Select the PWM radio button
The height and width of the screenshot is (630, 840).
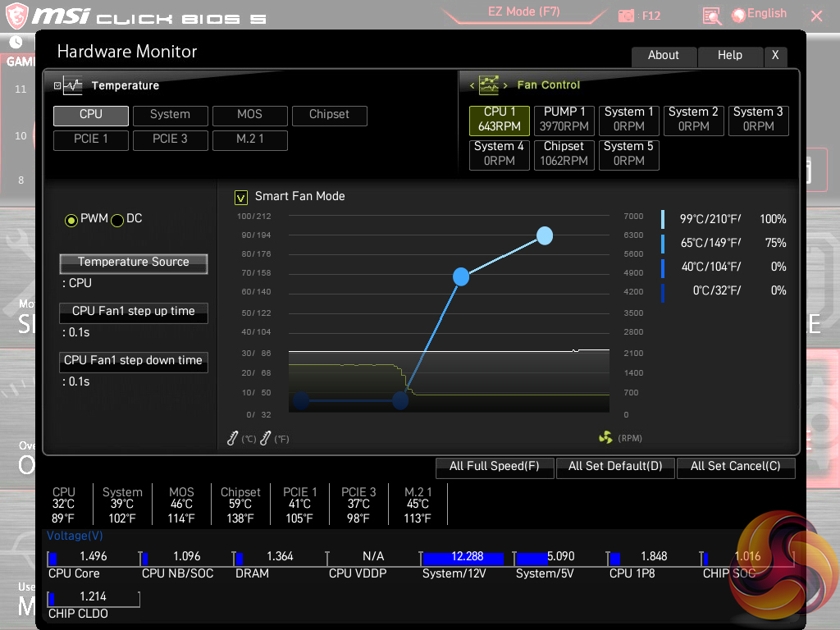[x=71, y=220]
